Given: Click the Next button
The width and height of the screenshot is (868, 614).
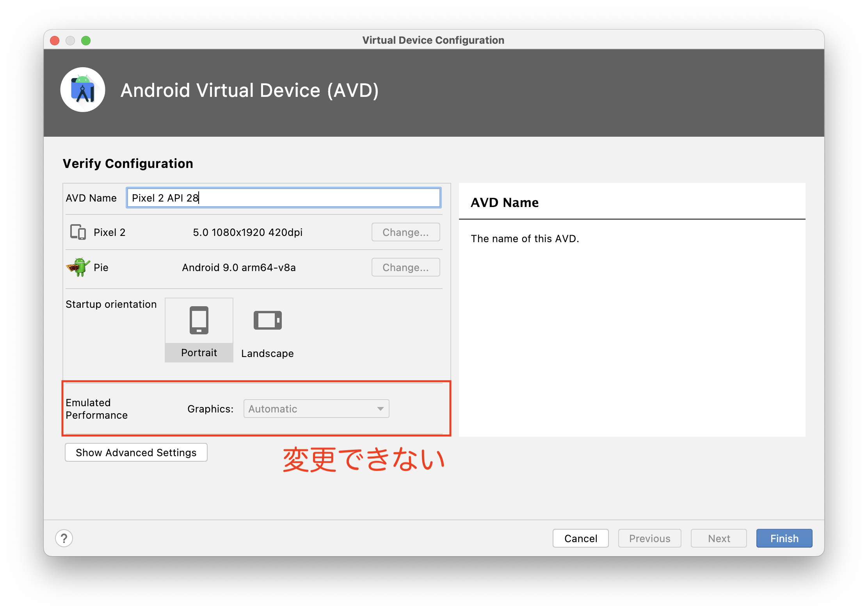Looking at the screenshot, I should (x=719, y=538).
